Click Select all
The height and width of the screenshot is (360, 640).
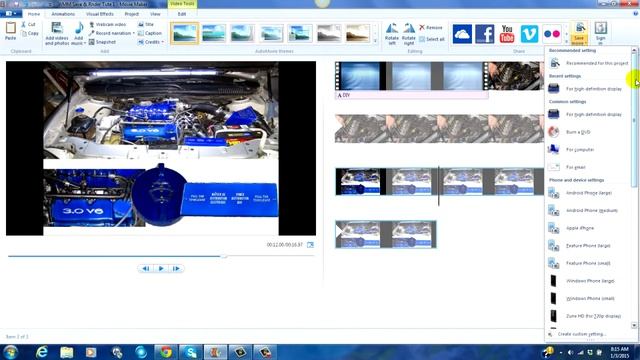click(x=431, y=39)
